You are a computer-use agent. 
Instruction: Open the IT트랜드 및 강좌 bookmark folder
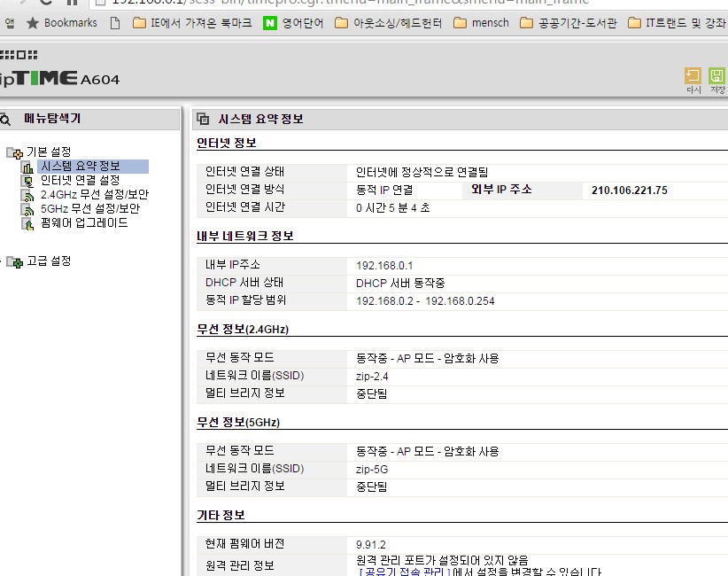(678, 23)
